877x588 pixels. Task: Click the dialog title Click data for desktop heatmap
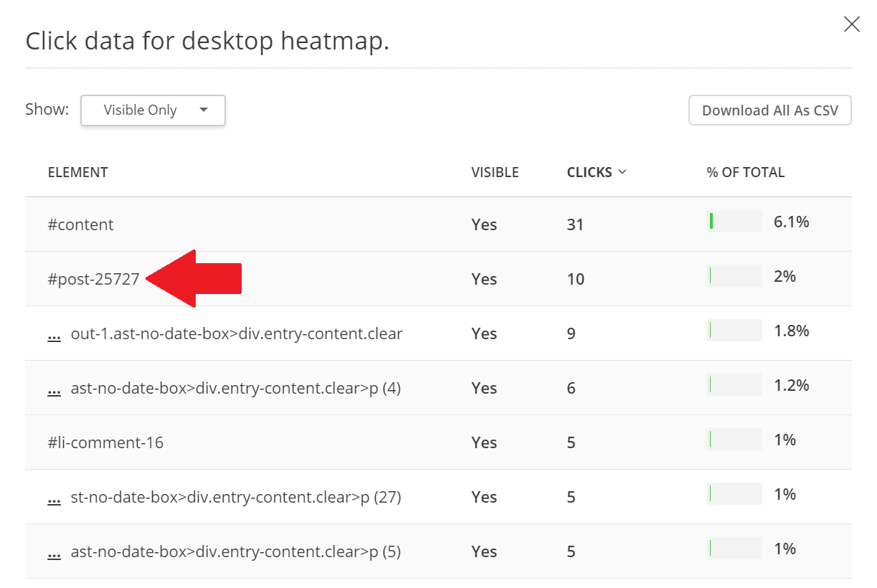[207, 41]
